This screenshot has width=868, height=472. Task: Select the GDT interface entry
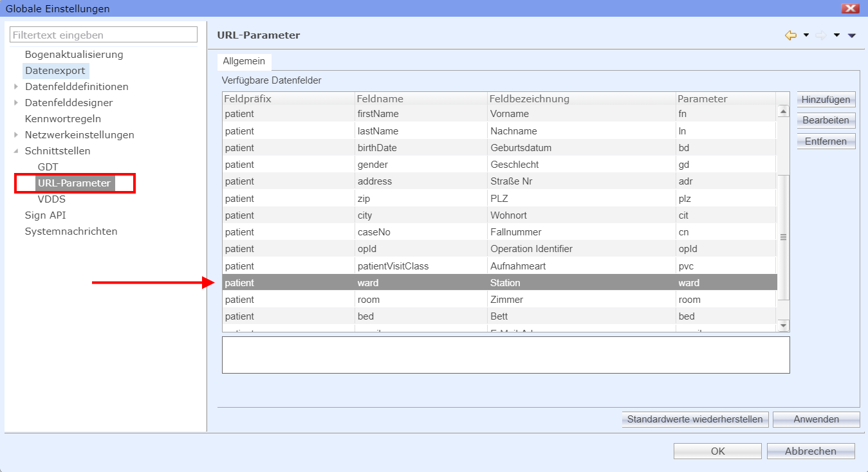pyautogui.click(x=48, y=167)
